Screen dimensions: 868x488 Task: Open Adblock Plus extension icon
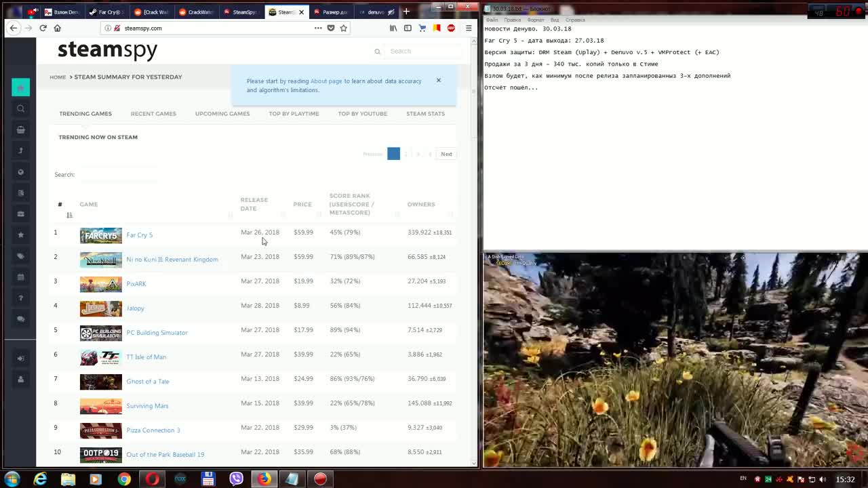(451, 28)
